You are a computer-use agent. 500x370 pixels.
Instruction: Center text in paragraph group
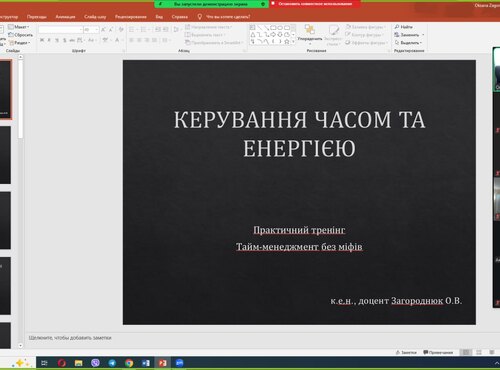(x=139, y=40)
